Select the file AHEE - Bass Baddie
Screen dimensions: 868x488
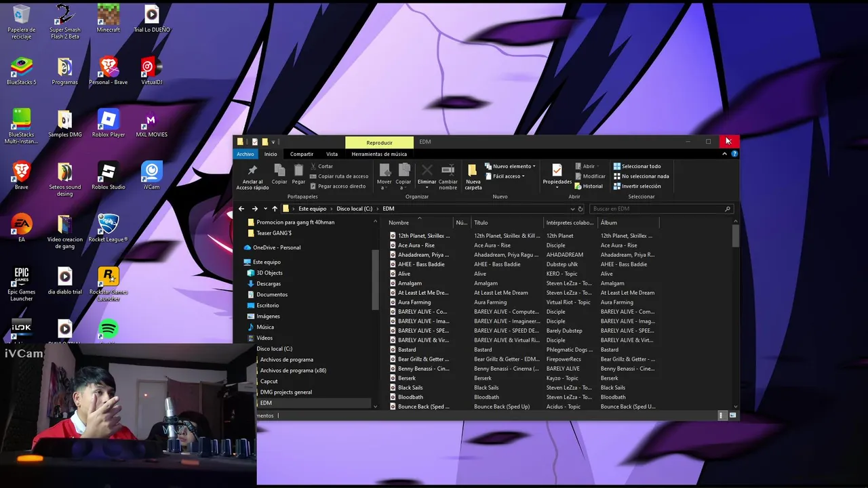coord(421,264)
